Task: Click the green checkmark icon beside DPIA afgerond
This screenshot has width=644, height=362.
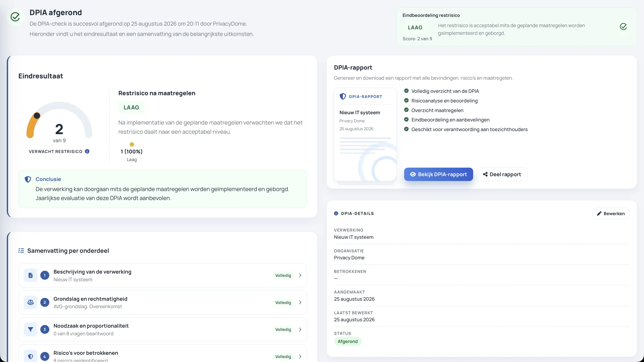Action: 15,17
